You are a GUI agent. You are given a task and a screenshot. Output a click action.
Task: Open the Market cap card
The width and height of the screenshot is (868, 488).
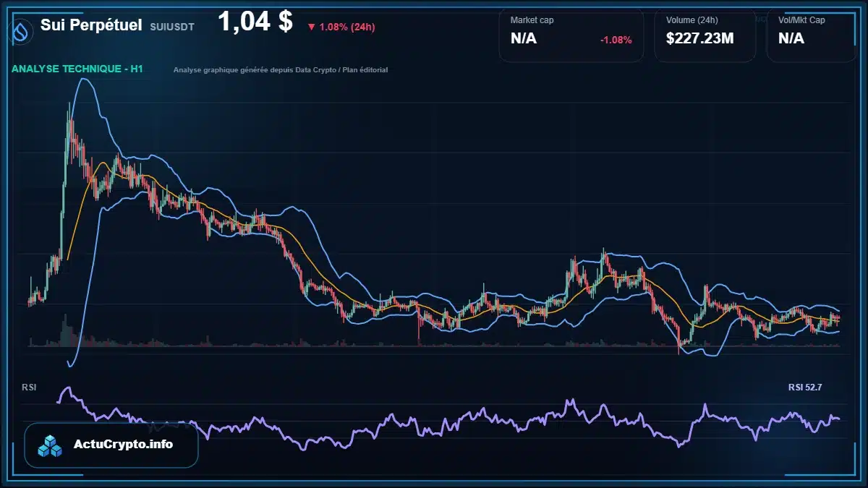tap(571, 35)
